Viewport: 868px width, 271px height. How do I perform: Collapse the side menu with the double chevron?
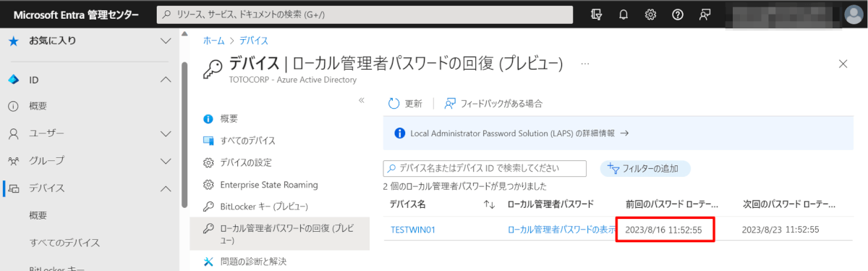362,100
